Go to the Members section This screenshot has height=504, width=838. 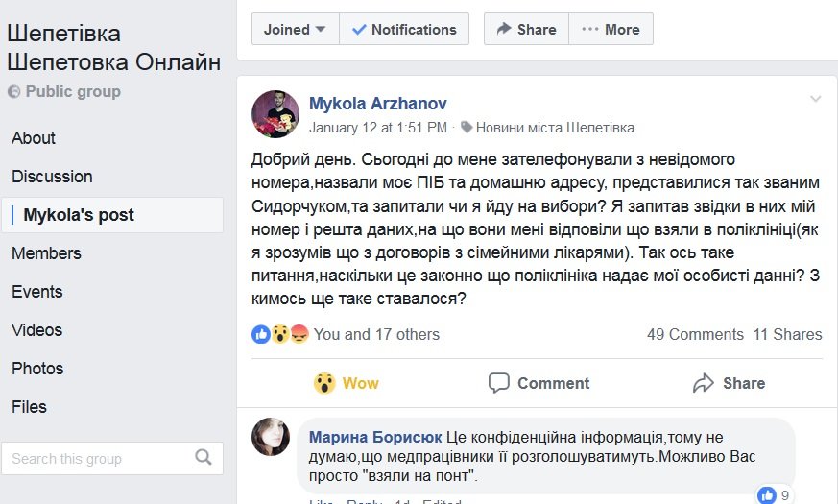[x=46, y=253]
